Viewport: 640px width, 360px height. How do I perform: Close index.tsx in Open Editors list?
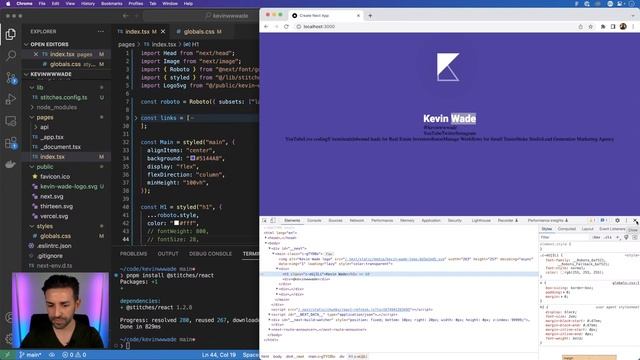click(x=36, y=54)
